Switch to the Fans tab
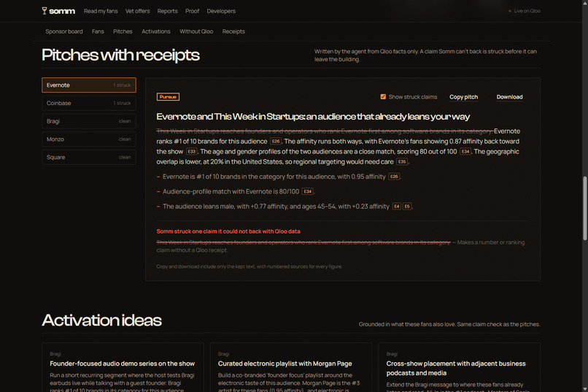Screen dimensions: 588x392 tap(98, 31)
